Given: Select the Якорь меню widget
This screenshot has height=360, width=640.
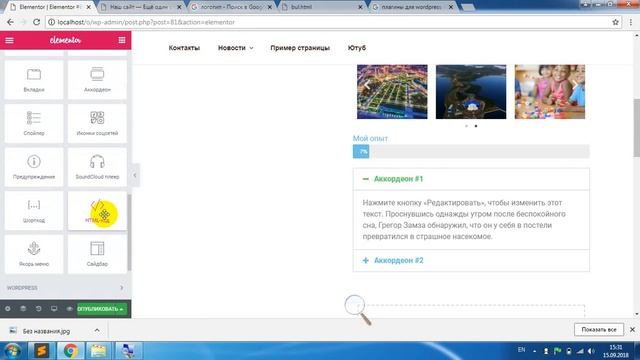Looking at the screenshot, I should click(x=34, y=254).
